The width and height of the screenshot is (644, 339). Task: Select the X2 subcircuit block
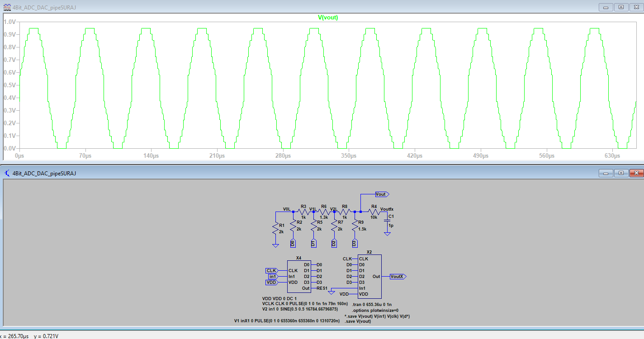[x=369, y=276]
